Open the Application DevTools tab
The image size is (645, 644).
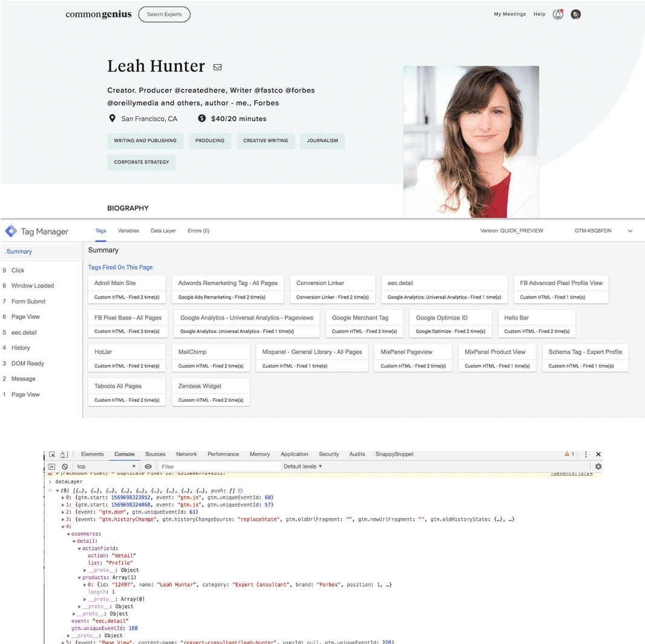(x=294, y=455)
